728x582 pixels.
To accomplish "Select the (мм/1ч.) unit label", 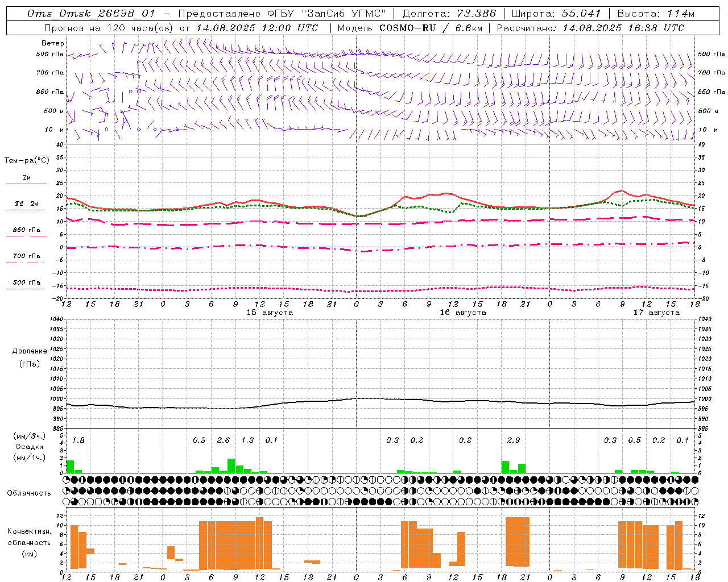I will point(30,458).
